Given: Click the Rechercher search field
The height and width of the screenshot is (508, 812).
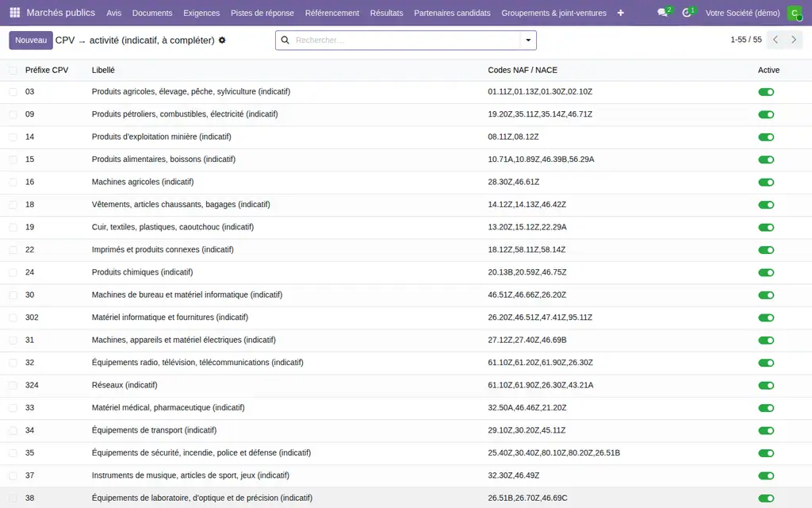Looking at the screenshot, I should (405, 40).
